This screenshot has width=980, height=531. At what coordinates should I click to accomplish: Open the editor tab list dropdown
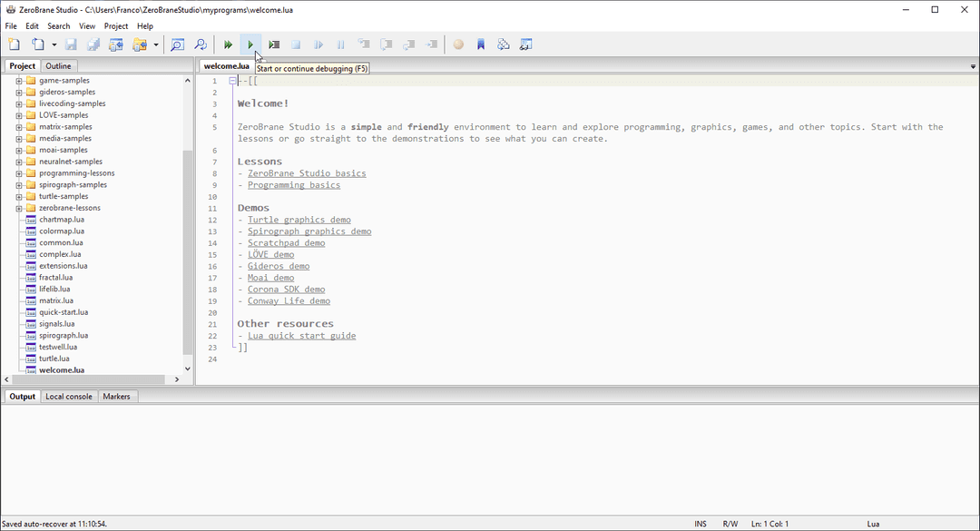[972, 65]
